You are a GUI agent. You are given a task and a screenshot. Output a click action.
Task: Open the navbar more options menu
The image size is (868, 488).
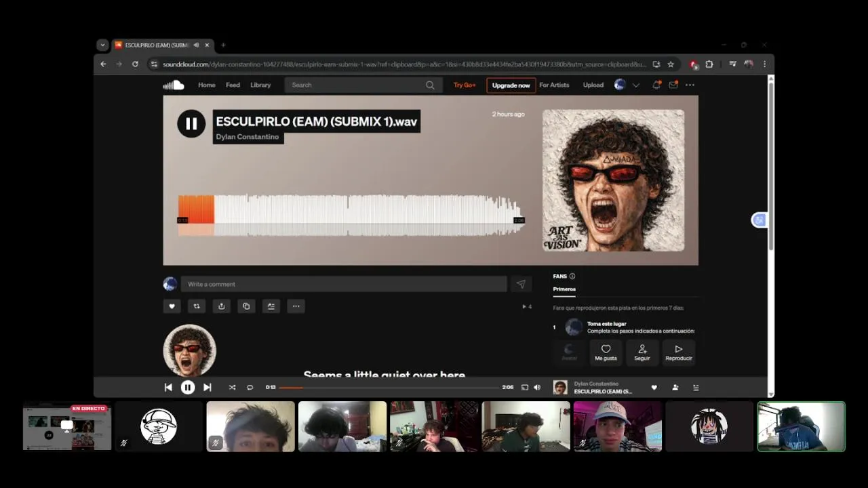tap(690, 85)
